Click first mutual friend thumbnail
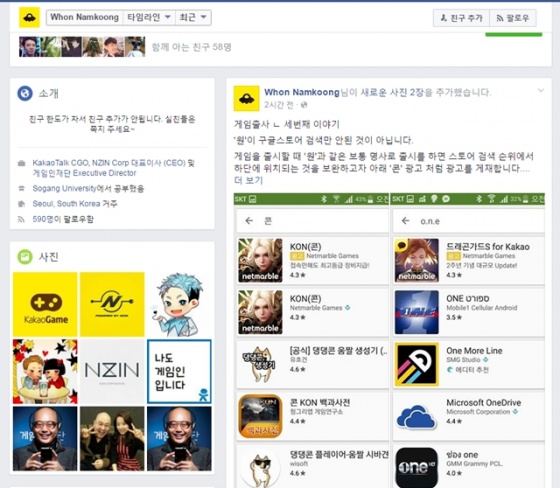The height and width of the screenshot is (488, 560). click(29, 46)
